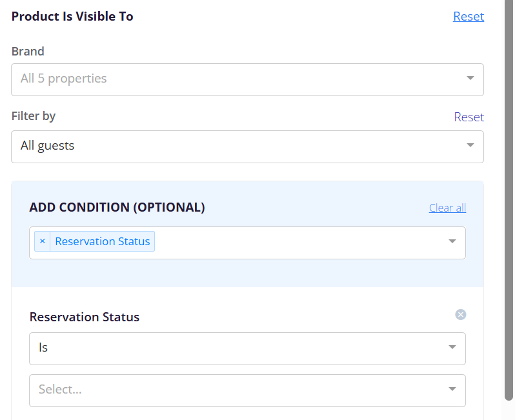
Task: Click the 'Select...' placeholder field
Action: [247, 391]
